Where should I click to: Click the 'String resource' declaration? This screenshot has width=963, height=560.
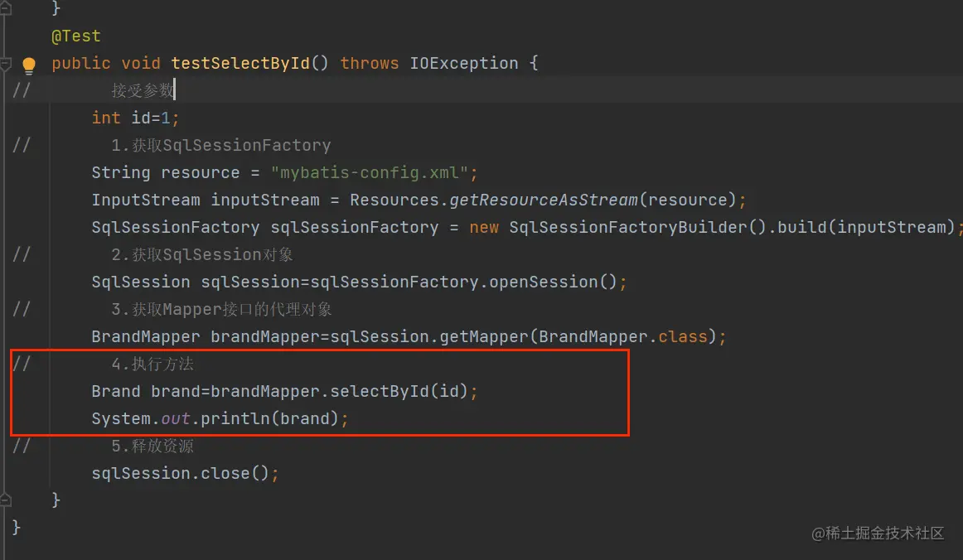pyautogui.click(x=166, y=172)
